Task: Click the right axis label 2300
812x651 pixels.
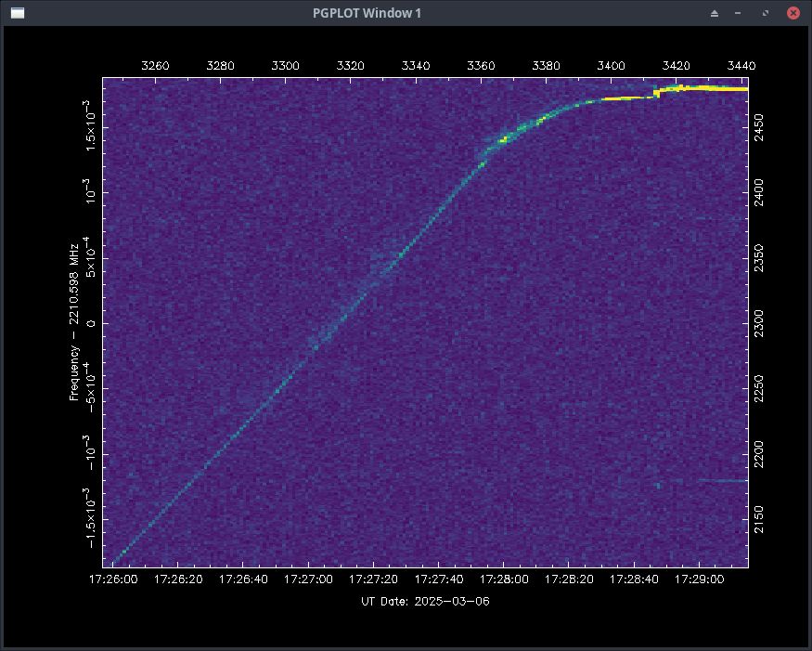Action: coord(759,323)
